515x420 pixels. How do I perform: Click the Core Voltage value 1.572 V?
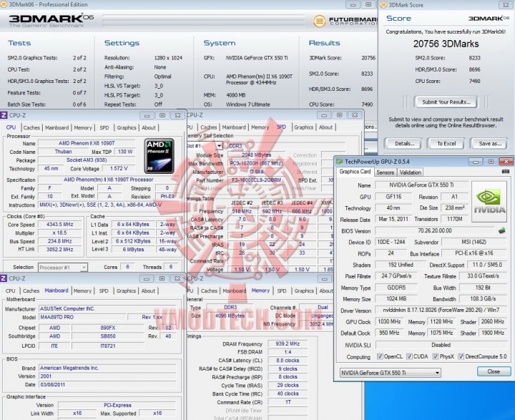[x=119, y=169]
